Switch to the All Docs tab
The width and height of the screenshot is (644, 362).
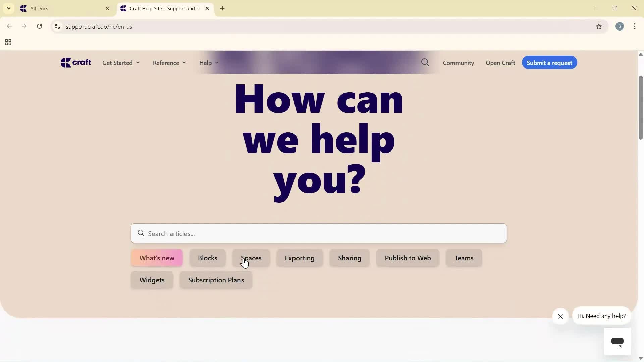click(x=60, y=8)
